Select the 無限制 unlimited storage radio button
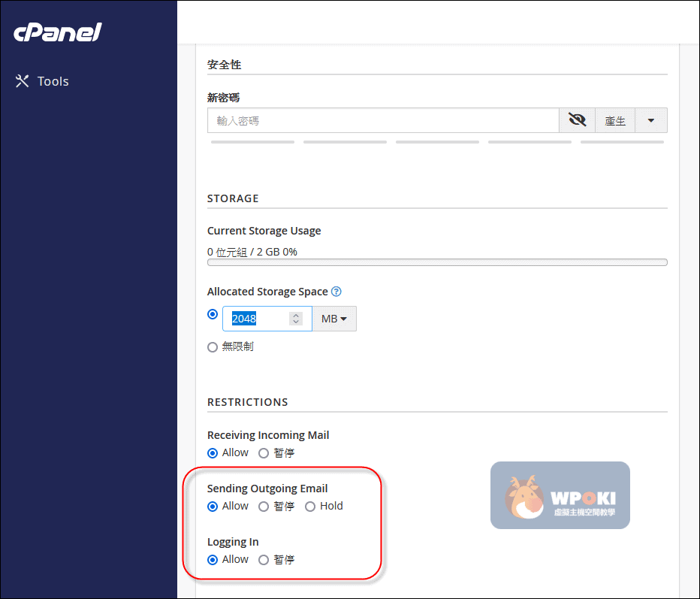Image resolution: width=700 pixels, height=599 pixels. tap(213, 347)
